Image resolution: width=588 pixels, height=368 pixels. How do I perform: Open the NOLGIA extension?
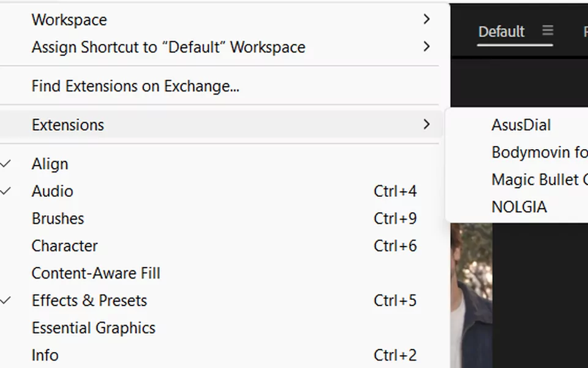coord(519,207)
